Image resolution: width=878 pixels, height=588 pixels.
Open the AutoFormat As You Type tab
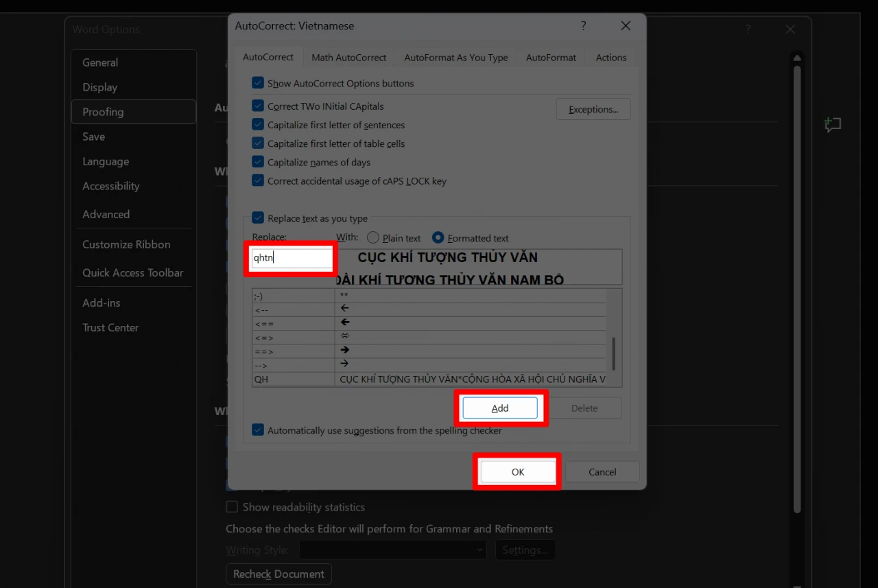pyautogui.click(x=455, y=58)
